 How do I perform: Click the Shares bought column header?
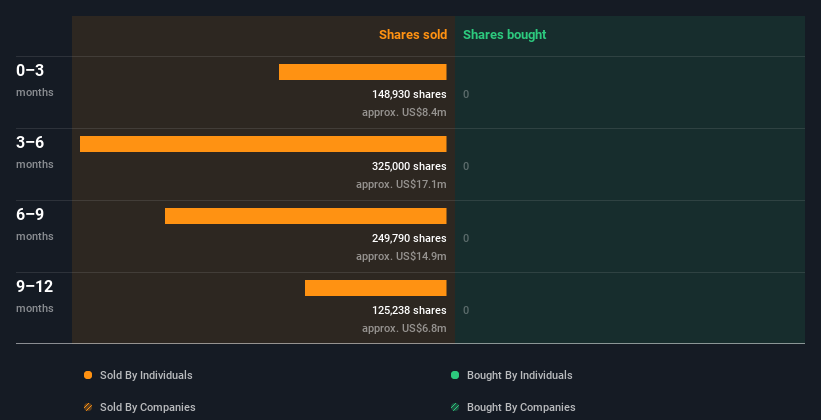pyautogui.click(x=505, y=35)
